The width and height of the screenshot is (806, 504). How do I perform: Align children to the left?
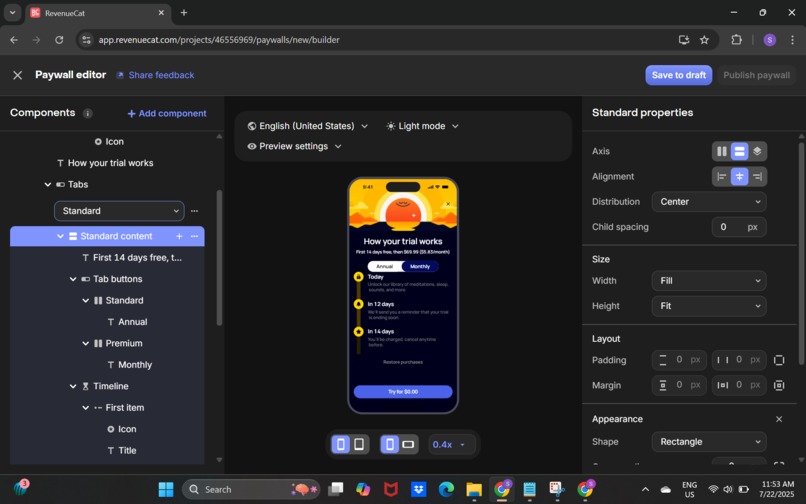click(x=722, y=176)
